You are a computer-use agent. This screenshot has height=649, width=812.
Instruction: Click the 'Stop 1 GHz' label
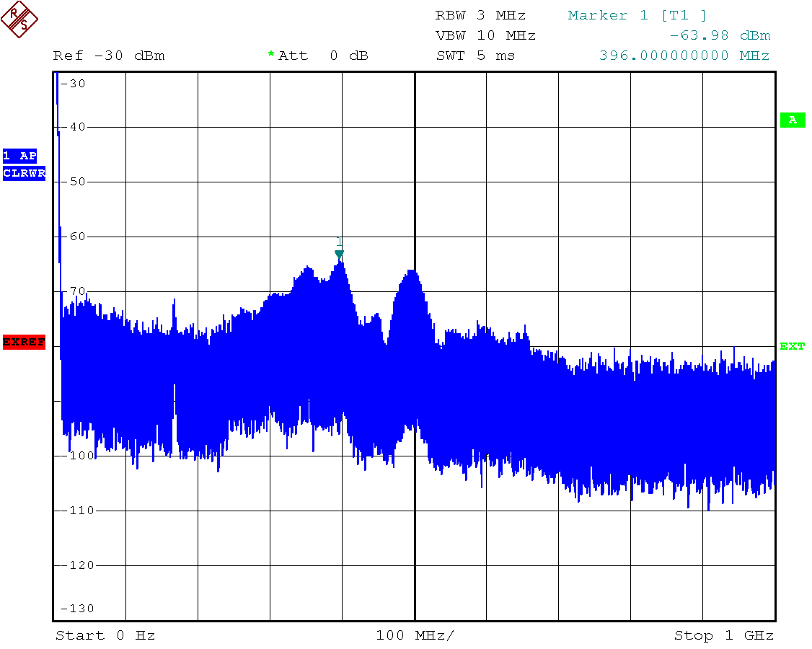723,635
